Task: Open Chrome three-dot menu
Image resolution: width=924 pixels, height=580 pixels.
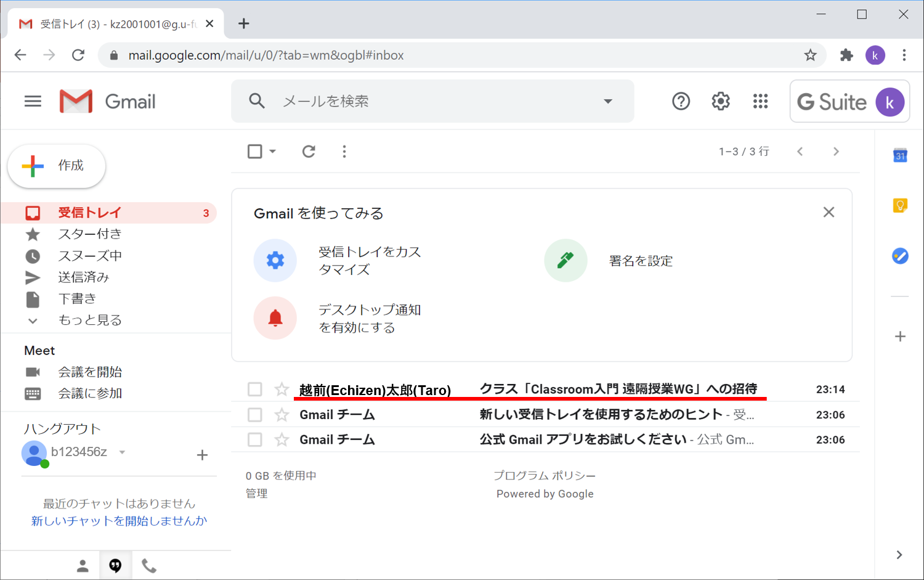Action: point(904,55)
